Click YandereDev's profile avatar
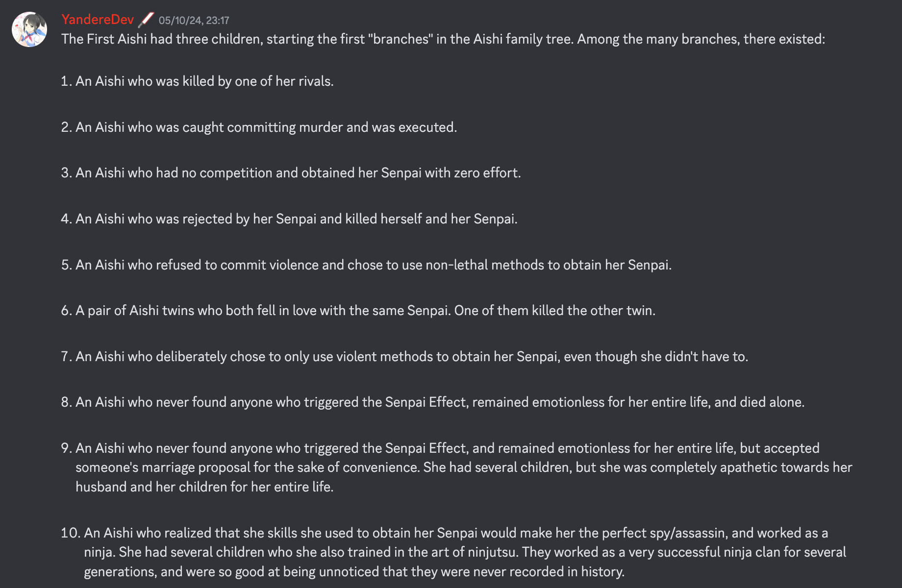 coord(29,29)
